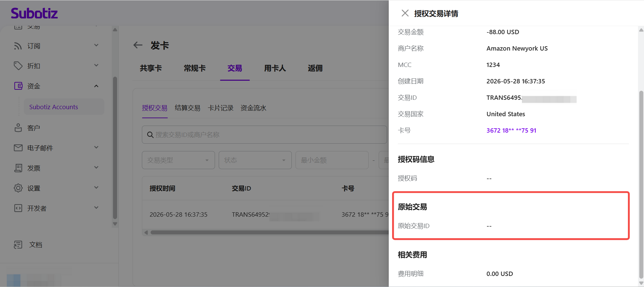Click the 费用明细 value 0.00 USD
The image size is (644, 287).
pos(499,274)
